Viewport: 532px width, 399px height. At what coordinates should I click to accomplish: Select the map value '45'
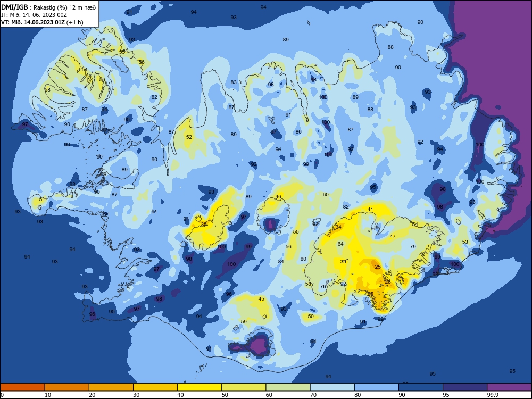click(x=261, y=299)
